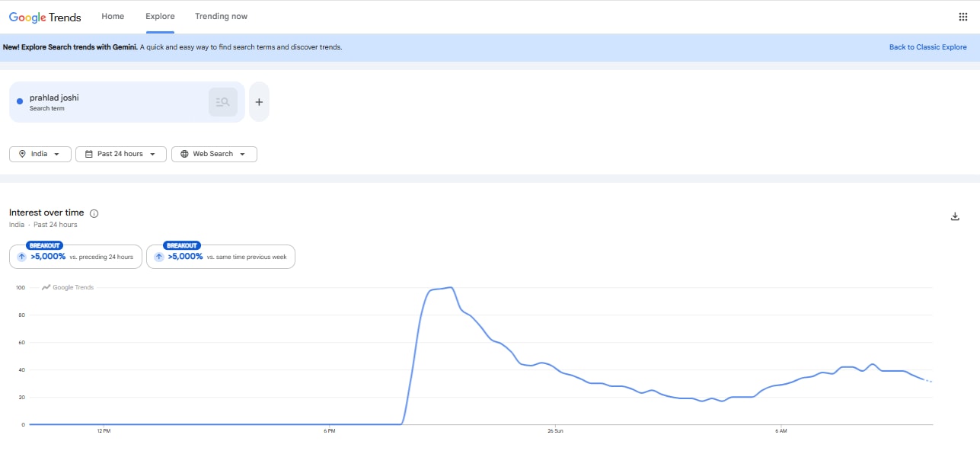The height and width of the screenshot is (454, 980).
Task: Open the Past 24 hours time range dropdown
Action: (x=121, y=154)
